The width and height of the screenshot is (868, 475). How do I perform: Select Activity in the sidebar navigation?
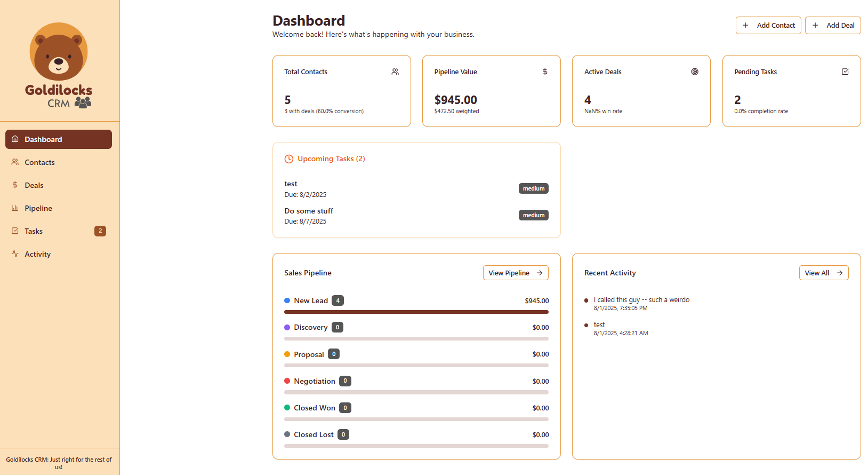37,254
